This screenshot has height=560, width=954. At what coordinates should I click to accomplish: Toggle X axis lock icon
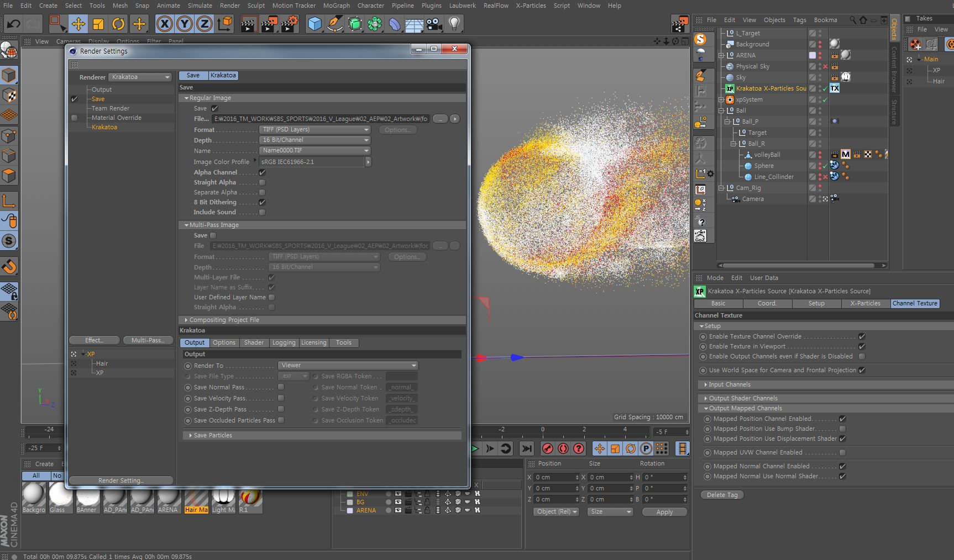[x=164, y=24]
